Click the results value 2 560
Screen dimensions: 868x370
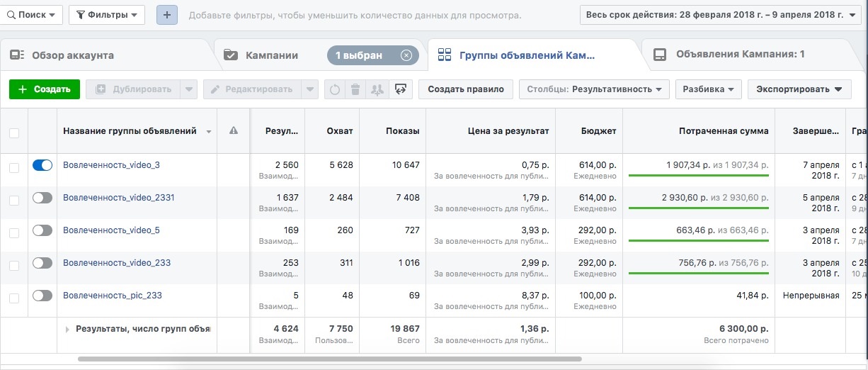(287, 165)
